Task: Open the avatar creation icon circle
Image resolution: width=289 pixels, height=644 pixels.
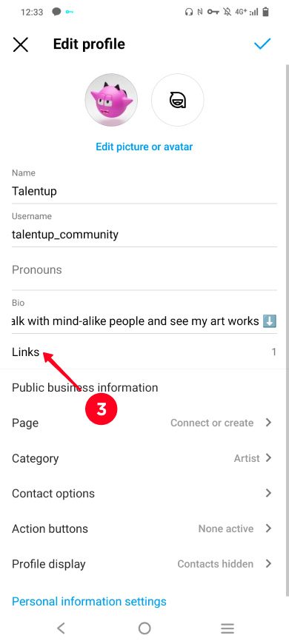Action: pyautogui.click(x=178, y=100)
